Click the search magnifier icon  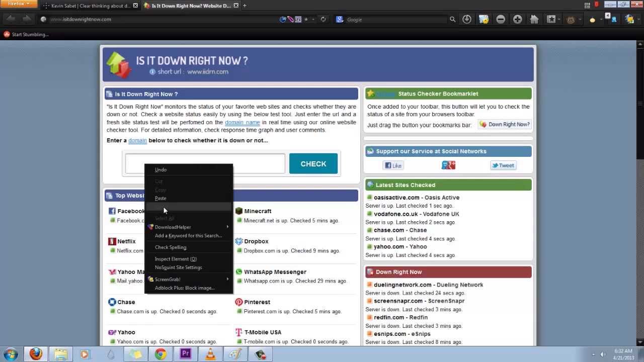[452, 19]
